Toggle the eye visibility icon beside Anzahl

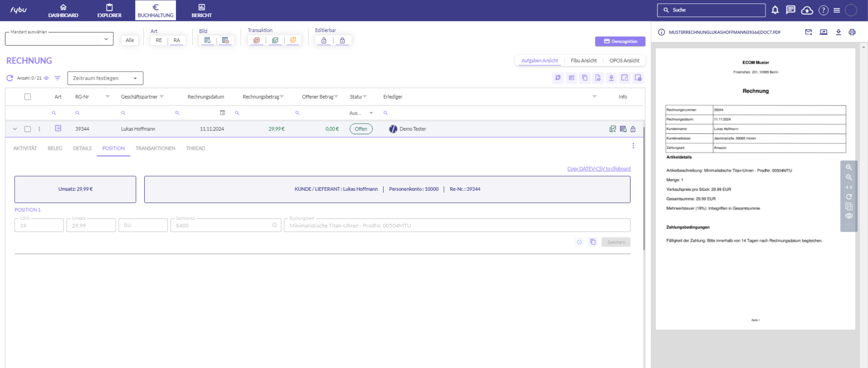pos(47,78)
